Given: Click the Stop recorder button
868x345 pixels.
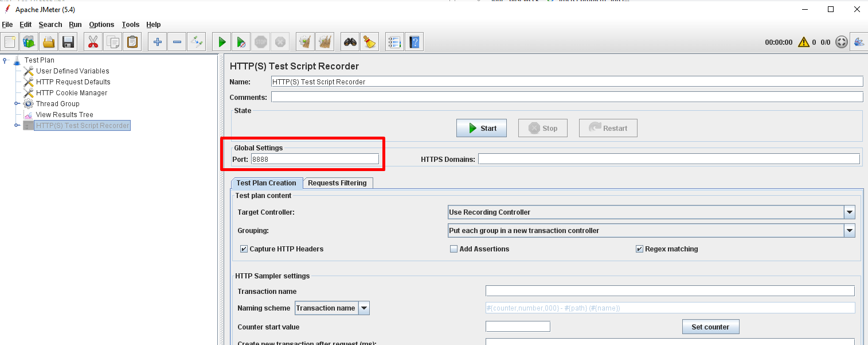Looking at the screenshot, I should click(x=543, y=128).
